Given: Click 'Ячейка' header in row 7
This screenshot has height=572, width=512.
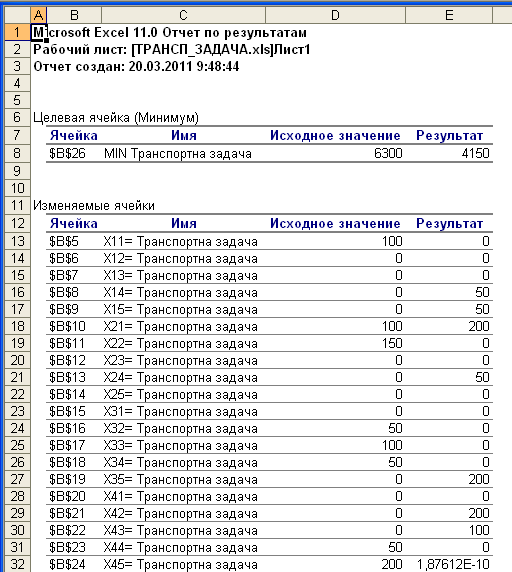Looking at the screenshot, I should (x=74, y=136).
